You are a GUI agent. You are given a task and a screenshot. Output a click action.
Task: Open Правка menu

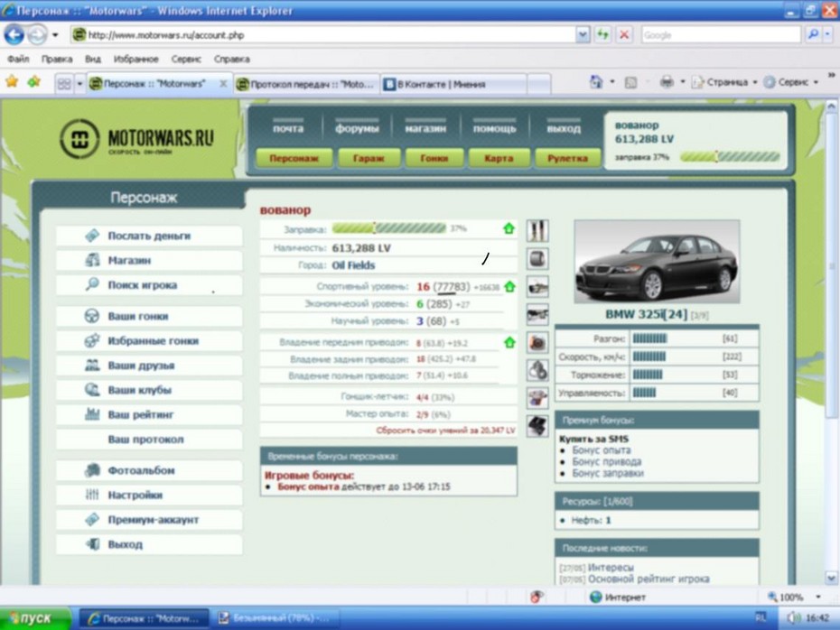[x=57, y=59]
